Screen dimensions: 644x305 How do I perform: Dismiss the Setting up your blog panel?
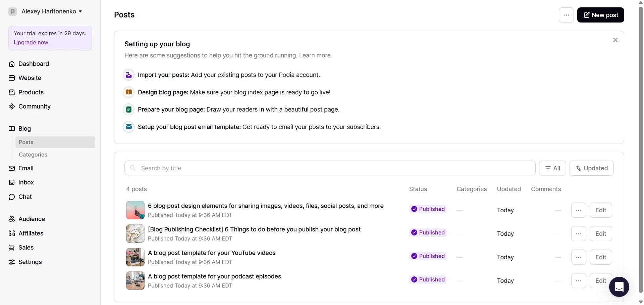click(615, 40)
